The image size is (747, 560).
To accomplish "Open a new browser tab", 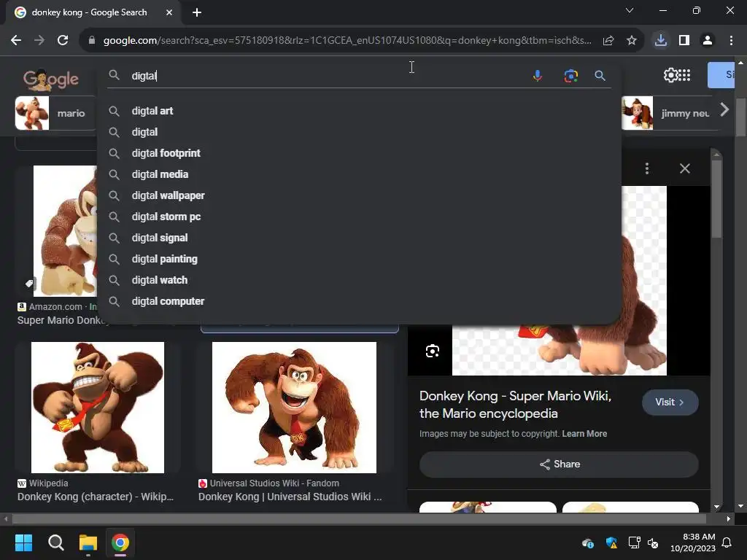I will click(x=197, y=12).
